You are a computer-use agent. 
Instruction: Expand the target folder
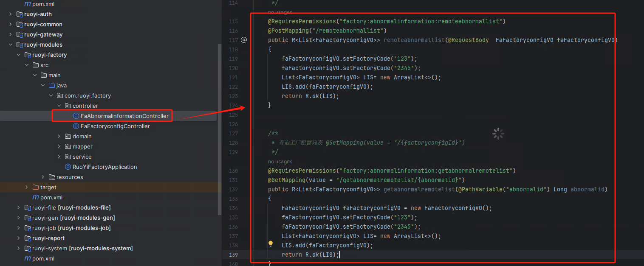tap(27, 187)
